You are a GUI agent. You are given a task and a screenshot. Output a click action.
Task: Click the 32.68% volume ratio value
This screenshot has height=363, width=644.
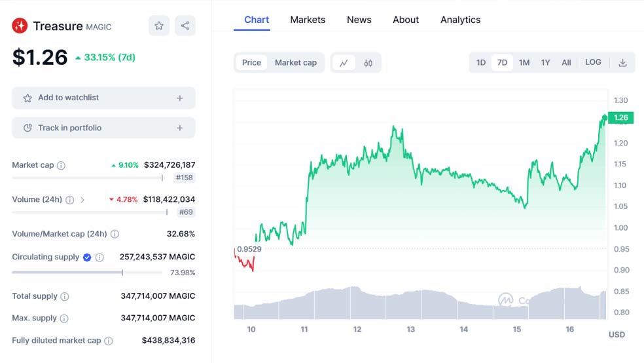pos(181,234)
